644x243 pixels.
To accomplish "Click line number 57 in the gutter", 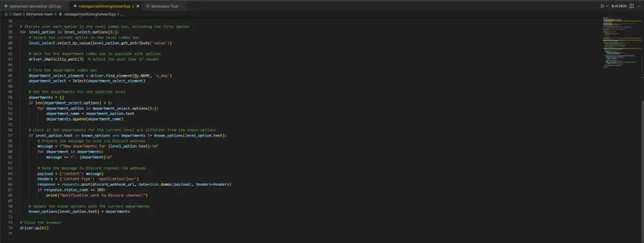I will pos(10,135).
